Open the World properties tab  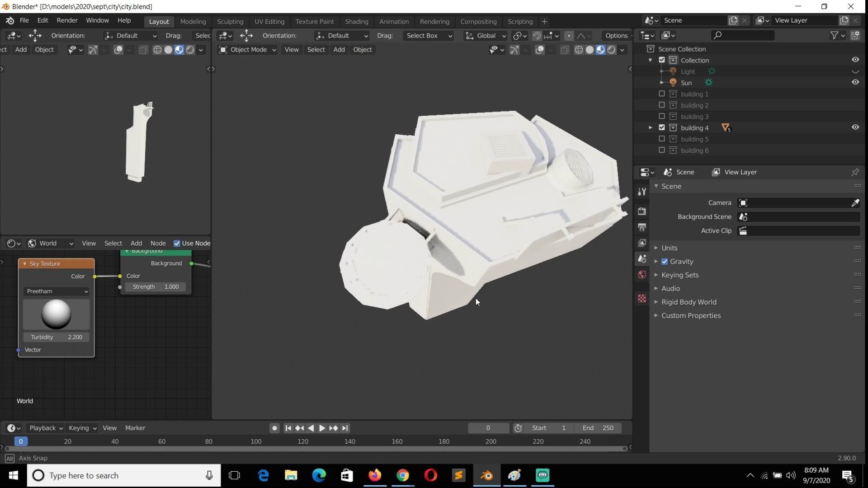tap(642, 275)
